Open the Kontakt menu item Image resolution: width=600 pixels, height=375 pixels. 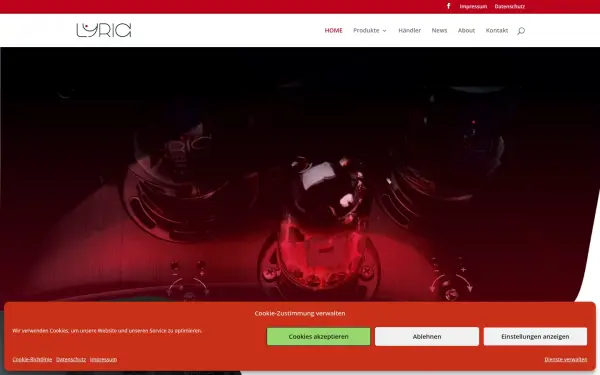tap(497, 30)
